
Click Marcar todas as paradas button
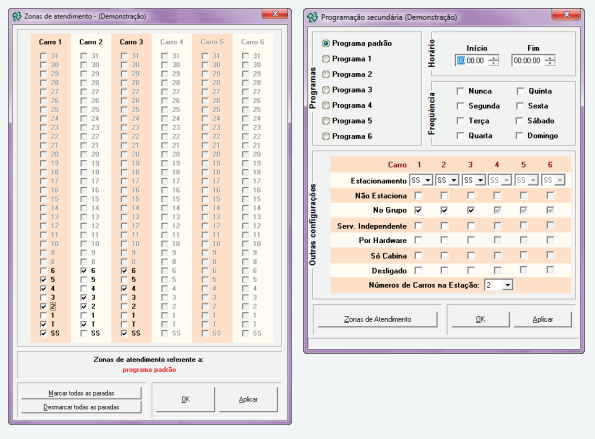click(82, 393)
